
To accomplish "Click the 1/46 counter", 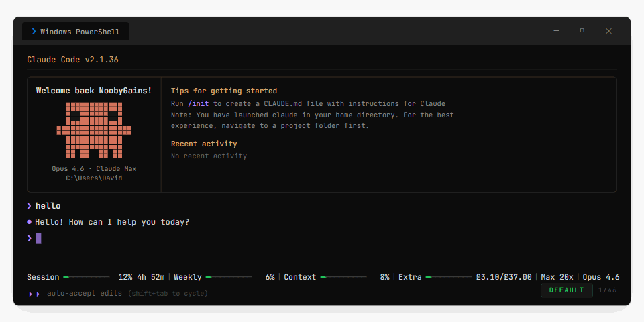I will (608, 290).
